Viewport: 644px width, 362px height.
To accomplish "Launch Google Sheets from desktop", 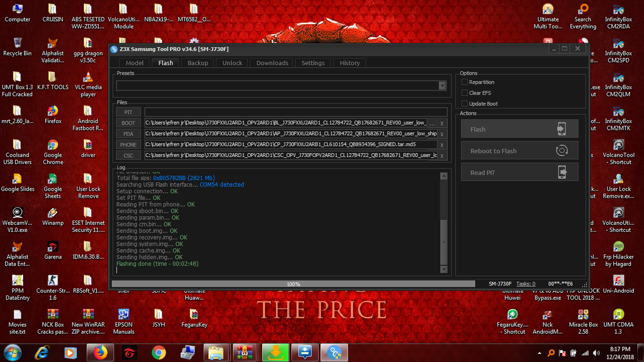I will (53, 186).
